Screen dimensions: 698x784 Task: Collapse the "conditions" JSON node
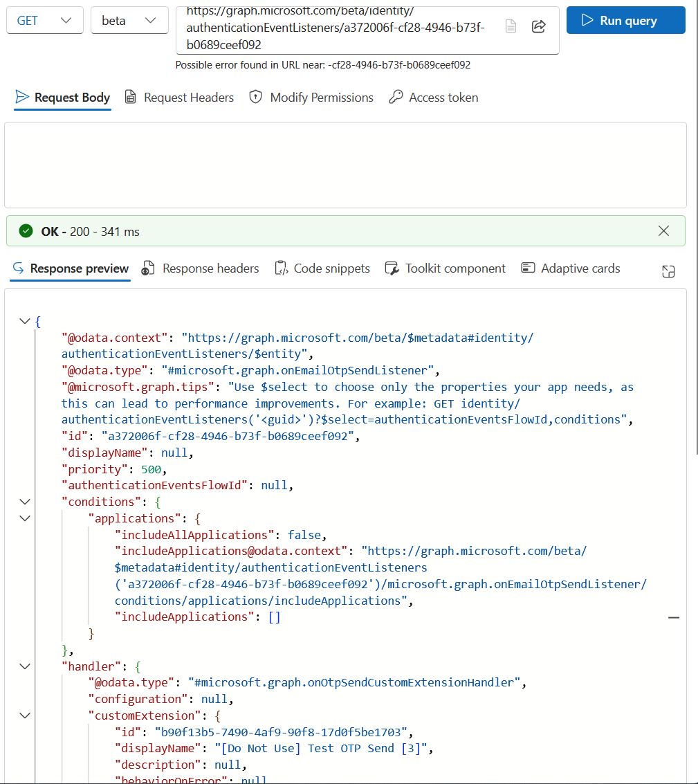(x=24, y=502)
